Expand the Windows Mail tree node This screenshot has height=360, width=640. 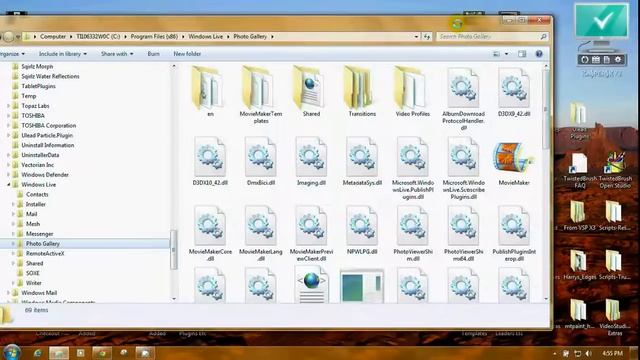point(9,293)
